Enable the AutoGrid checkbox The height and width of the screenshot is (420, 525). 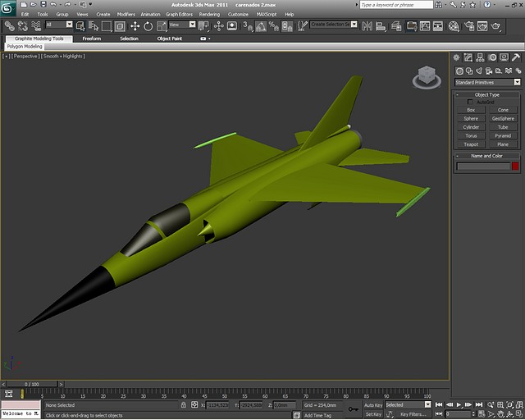pos(470,102)
